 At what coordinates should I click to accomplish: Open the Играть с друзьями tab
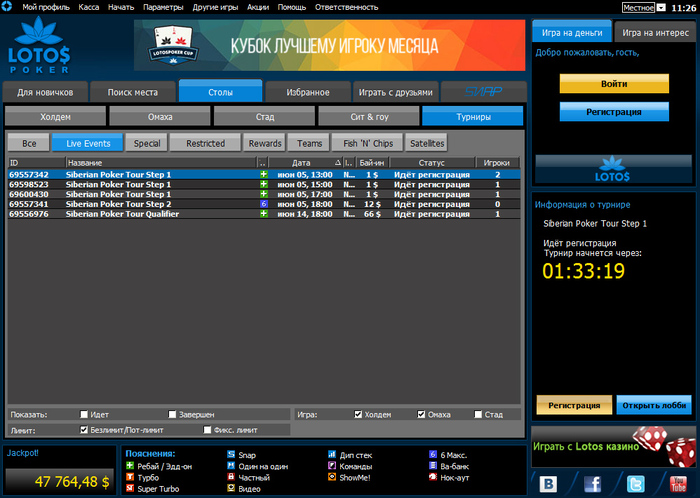(396, 92)
